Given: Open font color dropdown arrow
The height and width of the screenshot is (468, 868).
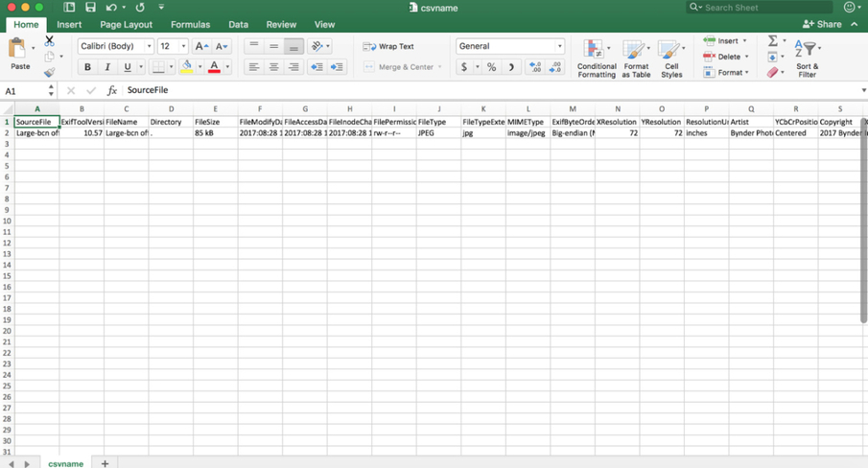Looking at the screenshot, I should pos(227,67).
